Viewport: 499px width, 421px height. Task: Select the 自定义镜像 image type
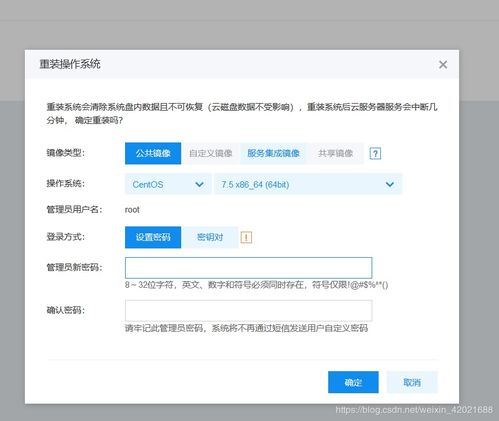click(x=210, y=153)
